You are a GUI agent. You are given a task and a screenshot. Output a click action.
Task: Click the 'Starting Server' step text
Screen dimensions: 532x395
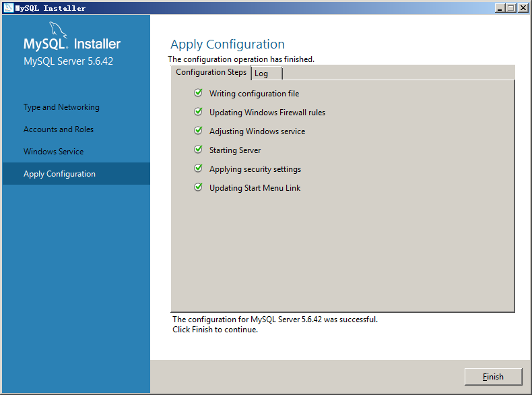[x=235, y=150]
